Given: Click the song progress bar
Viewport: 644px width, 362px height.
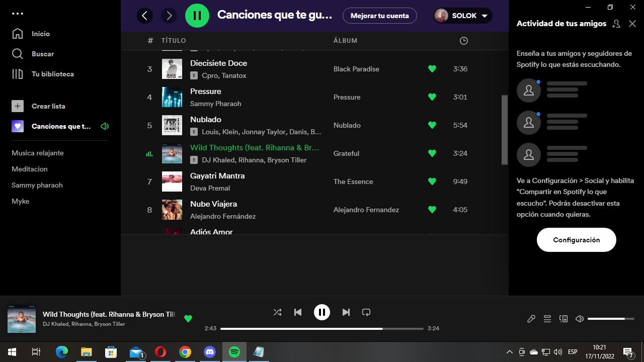Looking at the screenshot, I should (x=322, y=328).
